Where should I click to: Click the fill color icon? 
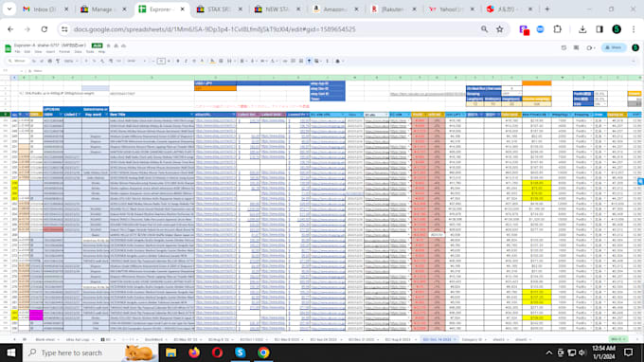[x=212, y=61]
